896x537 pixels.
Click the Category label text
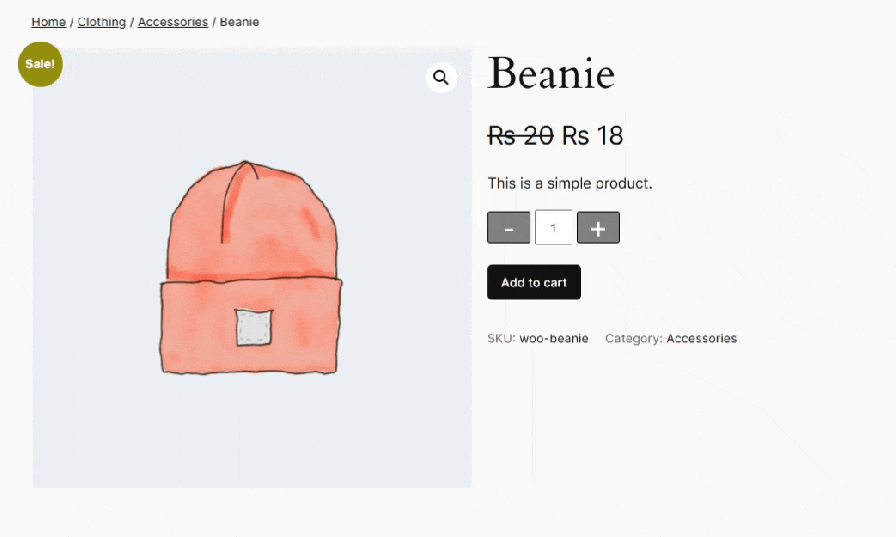click(x=633, y=339)
